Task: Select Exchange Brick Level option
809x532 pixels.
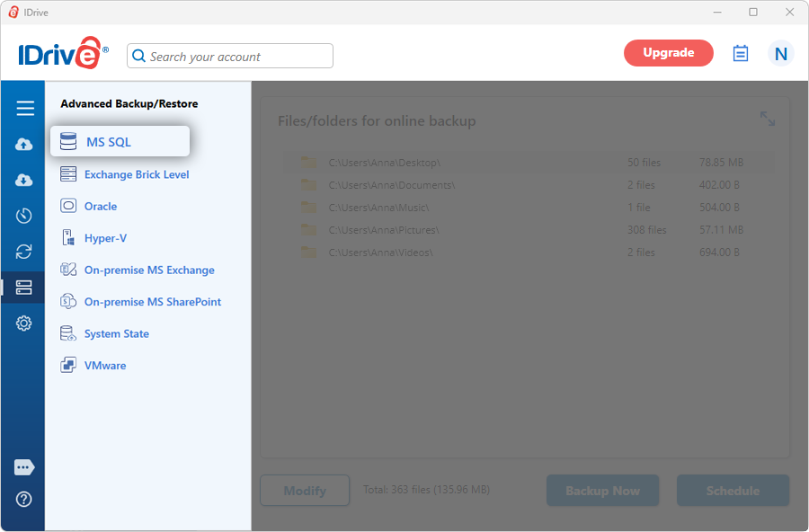Action: point(136,174)
